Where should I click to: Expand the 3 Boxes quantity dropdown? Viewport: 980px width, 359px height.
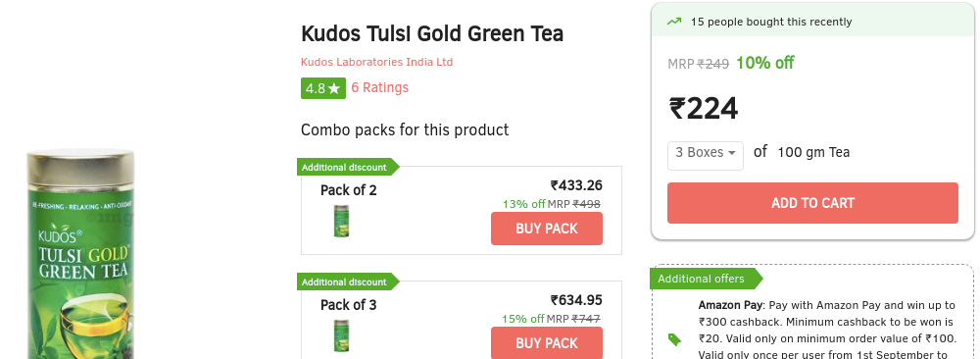(x=705, y=155)
